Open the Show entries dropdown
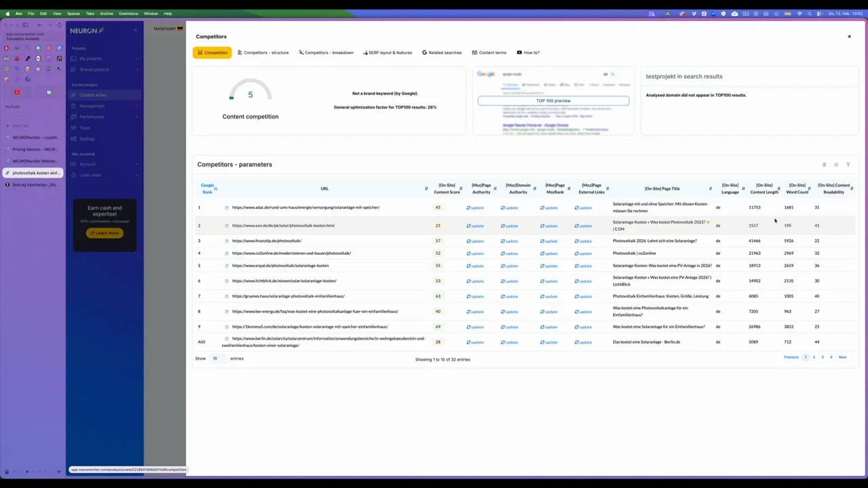This screenshot has height=488, width=868. 215,359
